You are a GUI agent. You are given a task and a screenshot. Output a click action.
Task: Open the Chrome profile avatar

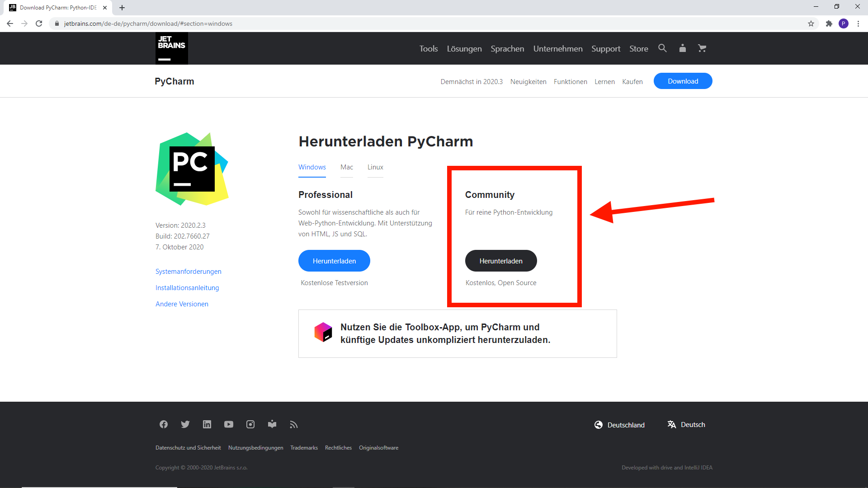844,23
